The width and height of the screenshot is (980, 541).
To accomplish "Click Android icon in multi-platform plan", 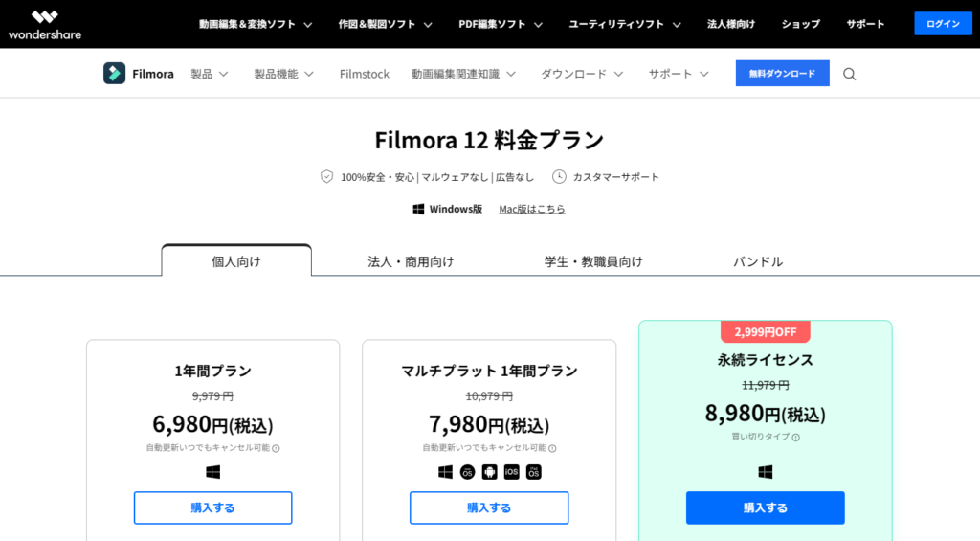I will point(489,472).
